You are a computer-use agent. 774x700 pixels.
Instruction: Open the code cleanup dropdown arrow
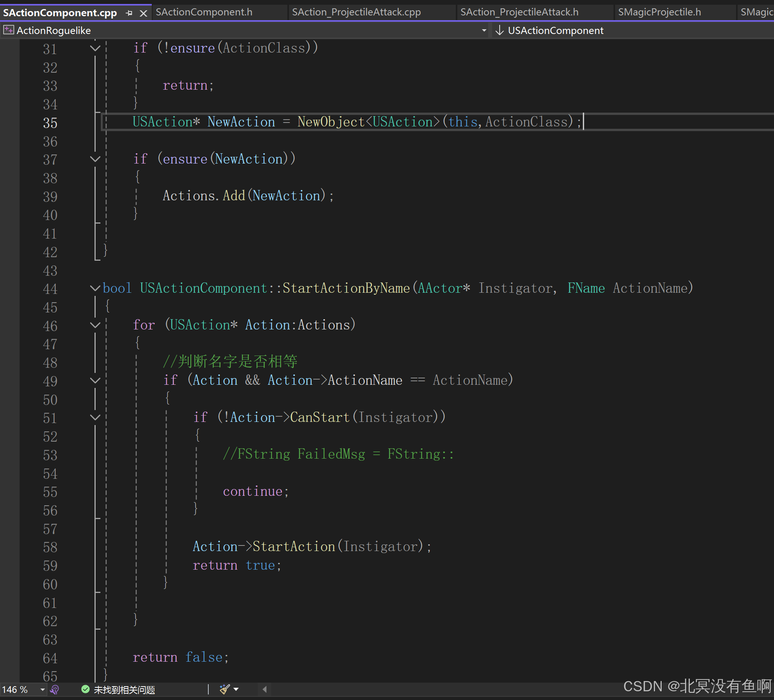pyautogui.click(x=236, y=689)
